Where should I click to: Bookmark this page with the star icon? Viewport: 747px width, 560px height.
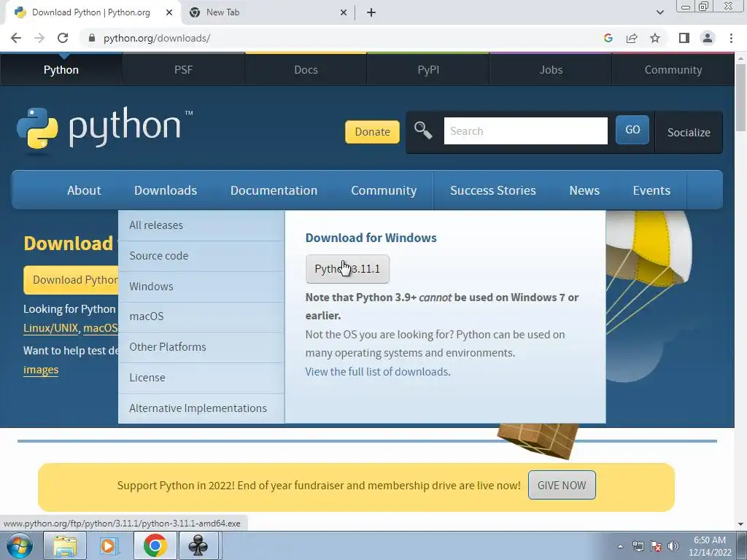click(655, 38)
